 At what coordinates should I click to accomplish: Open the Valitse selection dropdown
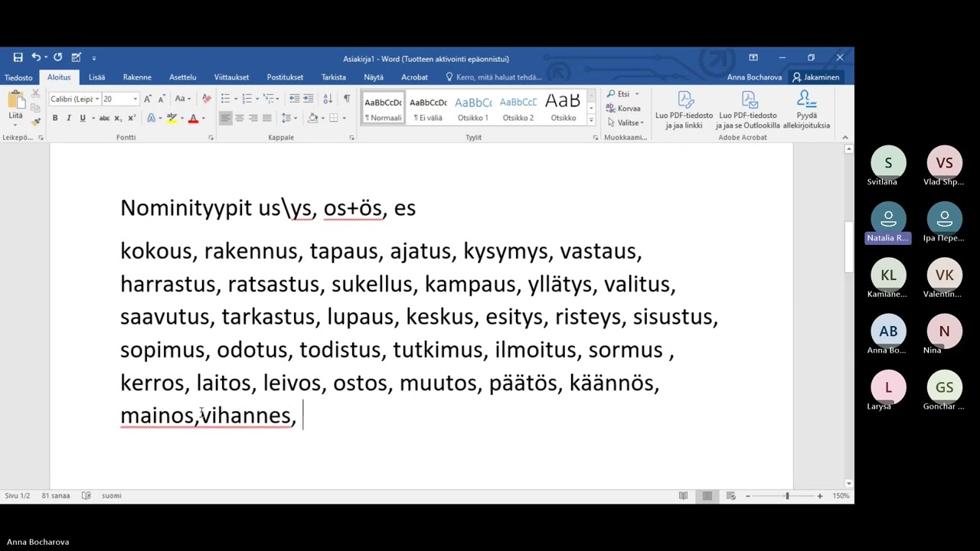pyautogui.click(x=626, y=122)
